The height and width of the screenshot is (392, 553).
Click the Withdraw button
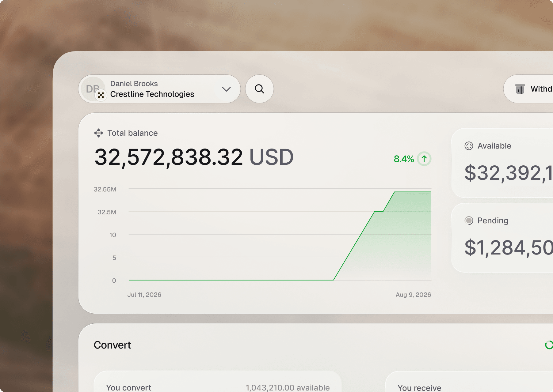click(x=528, y=89)
